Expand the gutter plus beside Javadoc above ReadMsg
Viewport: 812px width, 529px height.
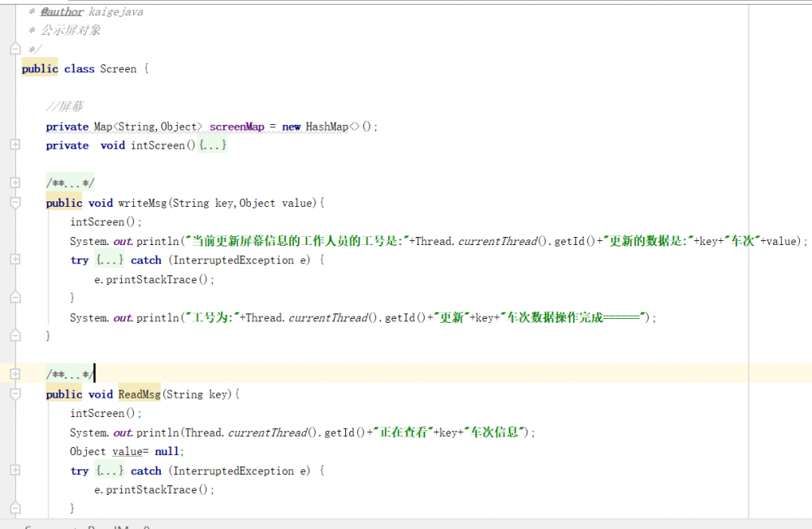(15, 374)
